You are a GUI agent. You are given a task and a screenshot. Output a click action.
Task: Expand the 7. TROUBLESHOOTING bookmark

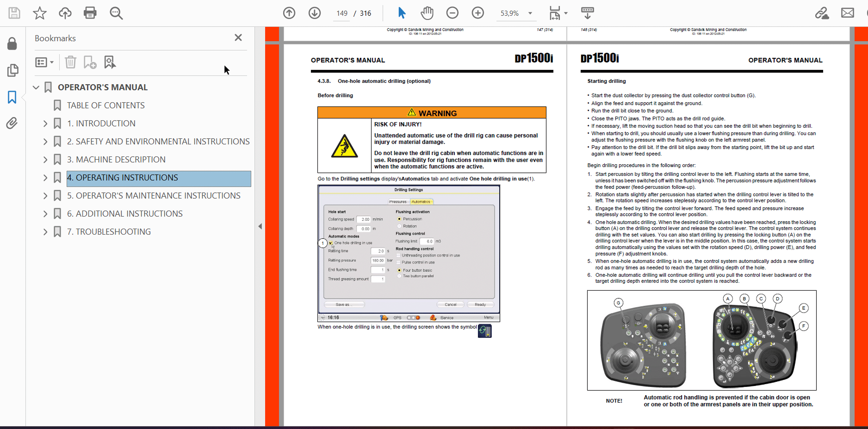pos(45,232)
